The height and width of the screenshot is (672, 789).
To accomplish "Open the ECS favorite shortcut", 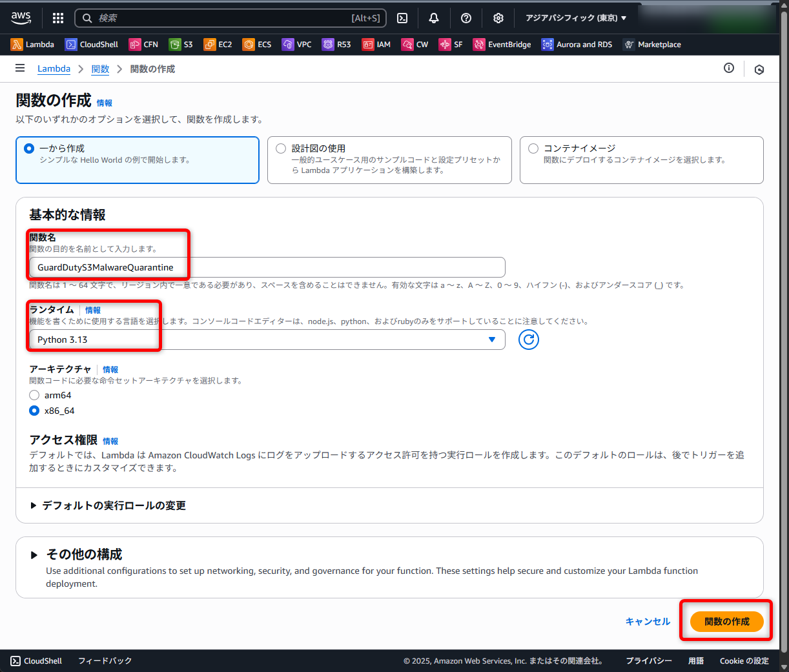I will point(257,45).
